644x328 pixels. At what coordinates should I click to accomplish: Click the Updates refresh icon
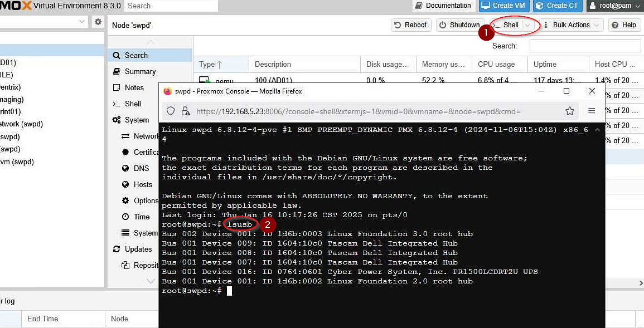pyautogui.click(x=117, y=249)
